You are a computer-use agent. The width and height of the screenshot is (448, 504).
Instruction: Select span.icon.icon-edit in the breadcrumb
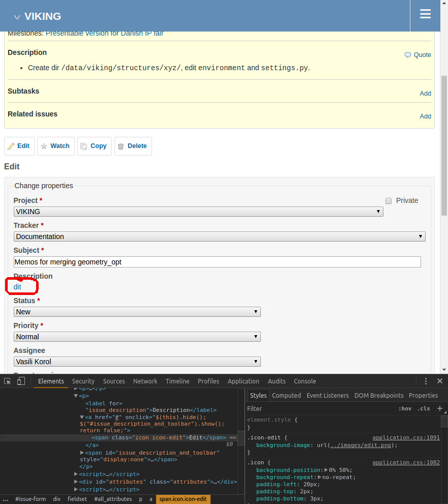pyautogui.click(x=183, y=499)
